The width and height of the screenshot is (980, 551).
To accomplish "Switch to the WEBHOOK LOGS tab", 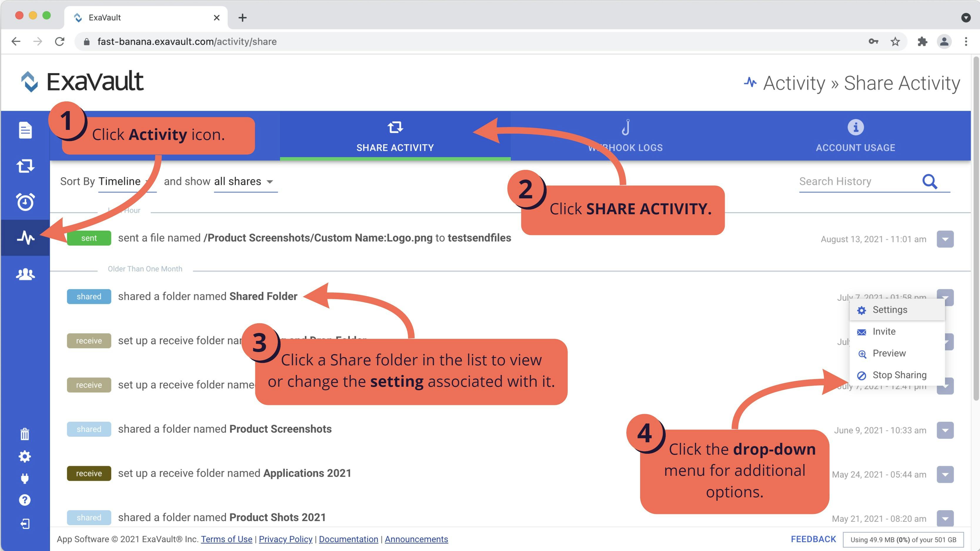I will [625, 136].
